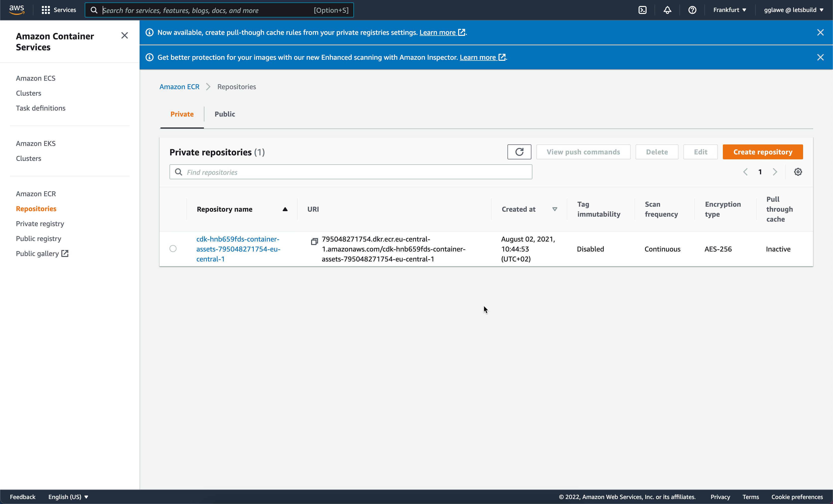Close the Amazon Container Services sidebar
Screen dimensions: 833x504
pyautogui.click(x=124, y=35)
